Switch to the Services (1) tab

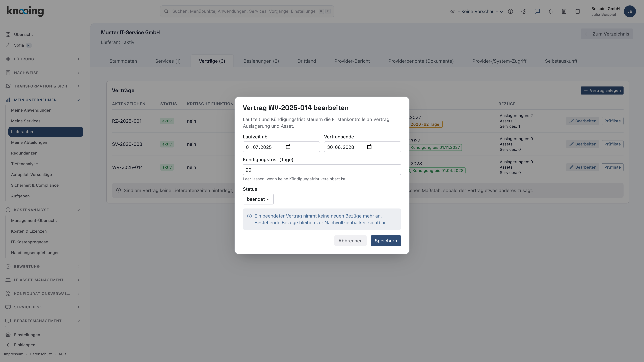(168, 61)
